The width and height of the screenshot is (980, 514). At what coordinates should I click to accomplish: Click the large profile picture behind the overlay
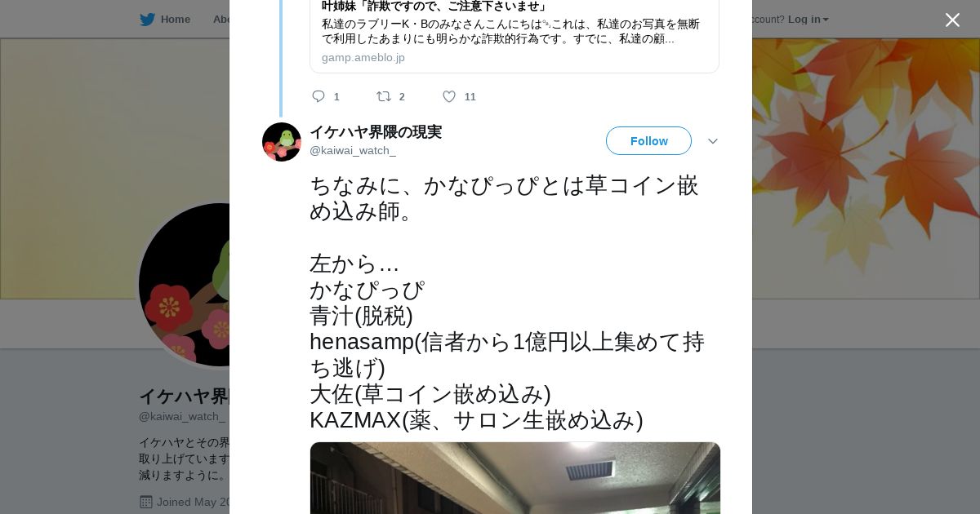coord(184,285)
